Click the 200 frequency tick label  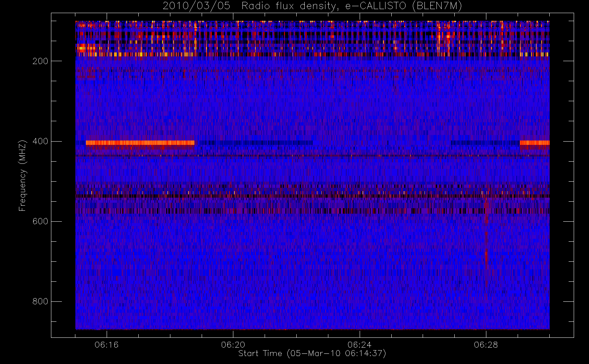click(x=40, y=61)
